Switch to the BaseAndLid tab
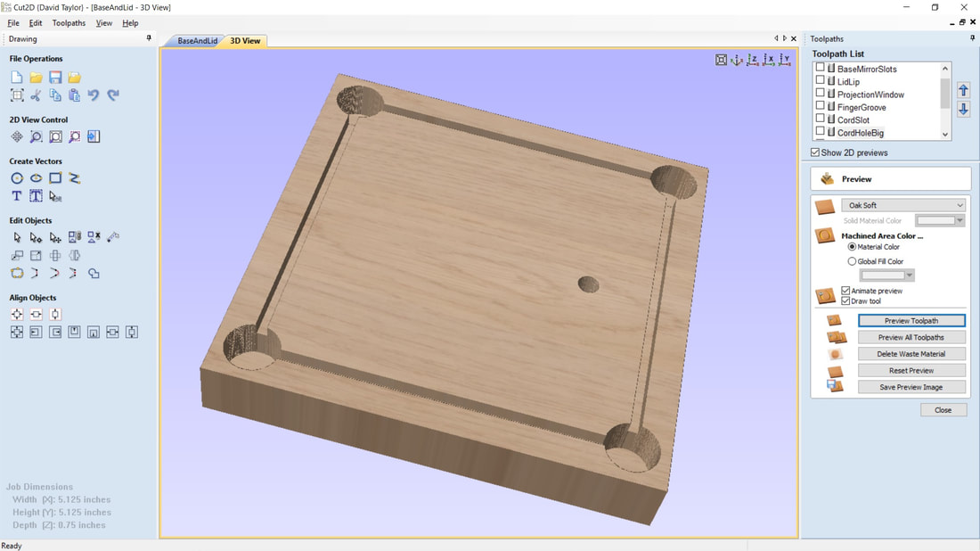Image resolution: width=980 pixels, height=551 pixels. (x=197, y=41)
